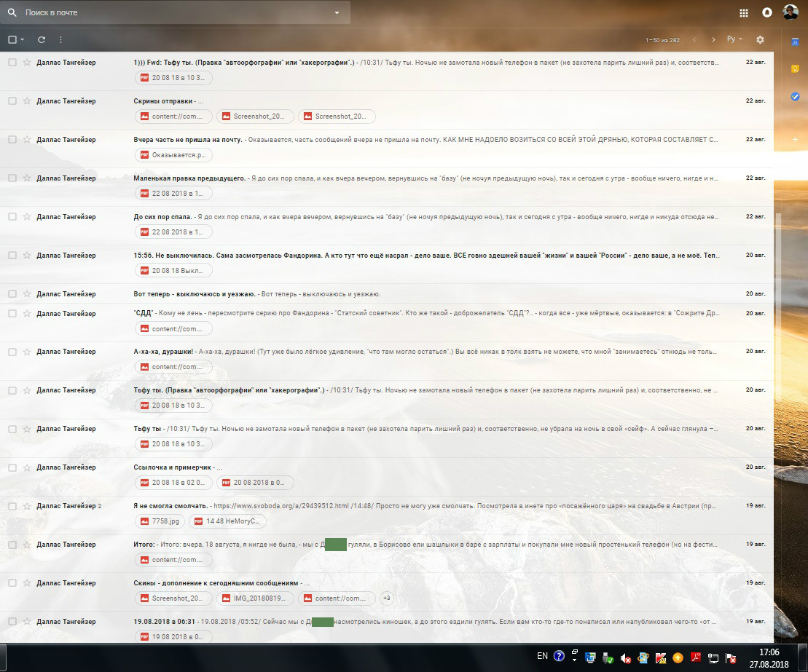Open the settings gear menu
The image size is (808, 672).
pyautogui.click(x=761, y=39)
